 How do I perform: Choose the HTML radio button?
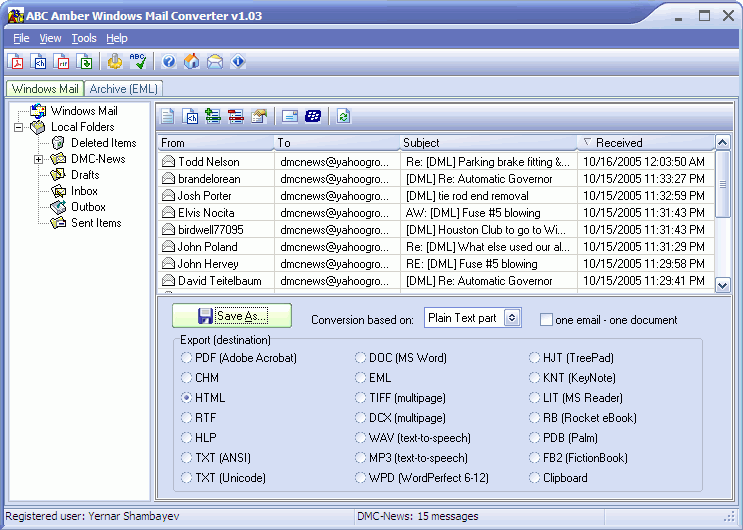click(x=187, y=398)
